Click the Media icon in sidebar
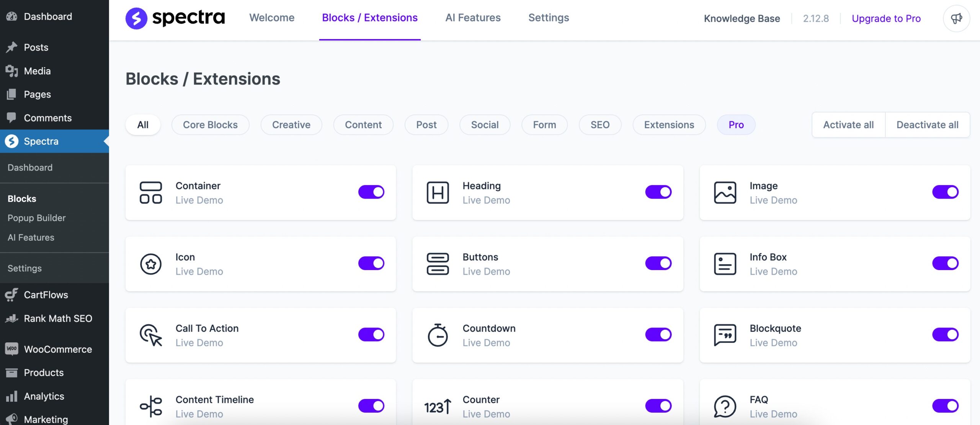This screenshot has height=425, width=980. click(x=11, y=71)
